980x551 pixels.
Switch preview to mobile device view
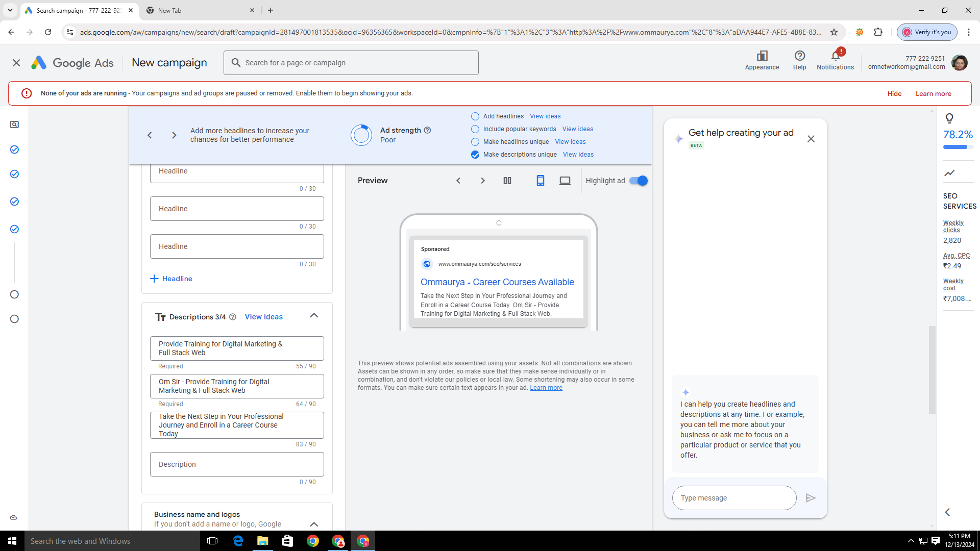pos(541,181)
